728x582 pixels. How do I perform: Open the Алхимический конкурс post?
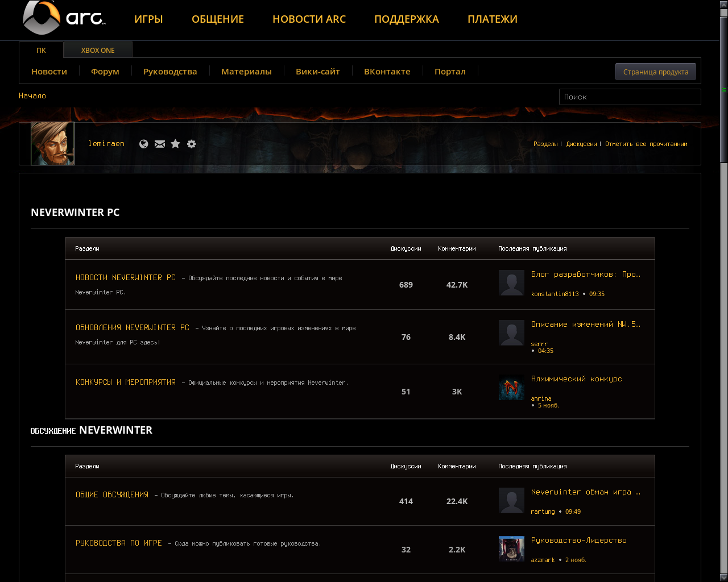[577, 379]
